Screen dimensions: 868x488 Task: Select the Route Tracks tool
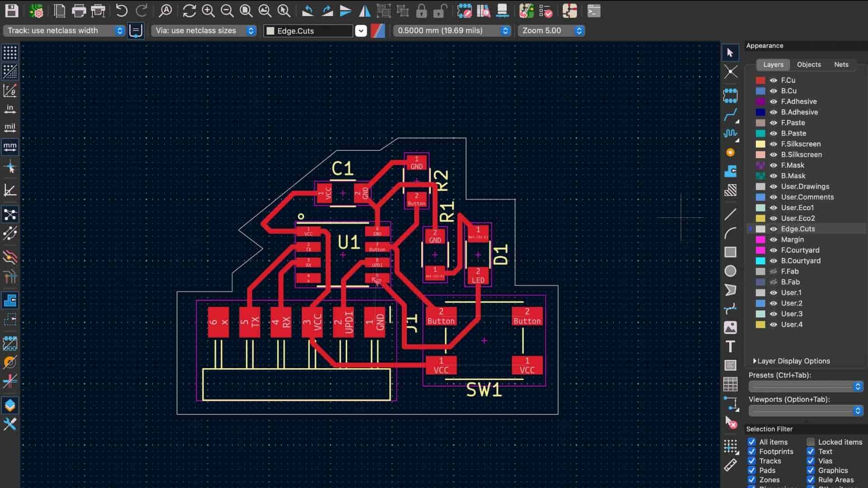(x=730, y=115)
